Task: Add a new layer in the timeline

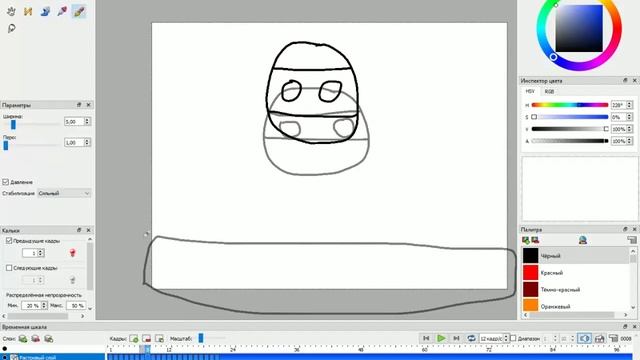Action: pyautogui.click(x=23, y=339)
